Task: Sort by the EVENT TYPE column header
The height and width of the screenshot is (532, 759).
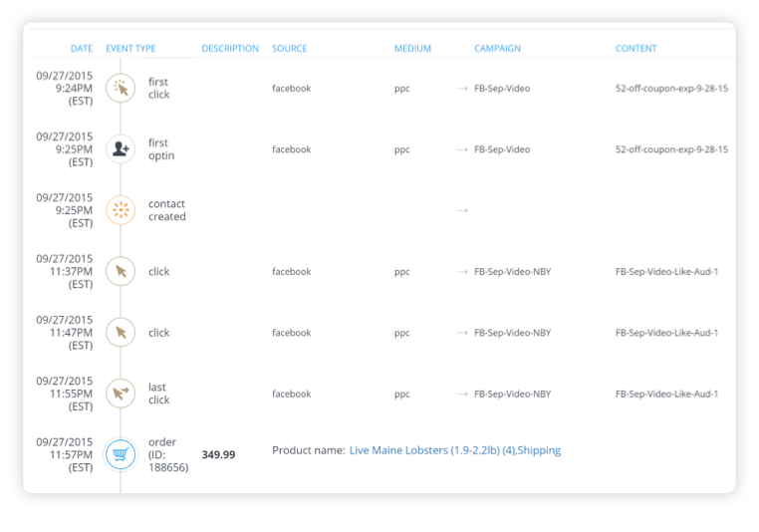Action: click(x=130, y=49)
